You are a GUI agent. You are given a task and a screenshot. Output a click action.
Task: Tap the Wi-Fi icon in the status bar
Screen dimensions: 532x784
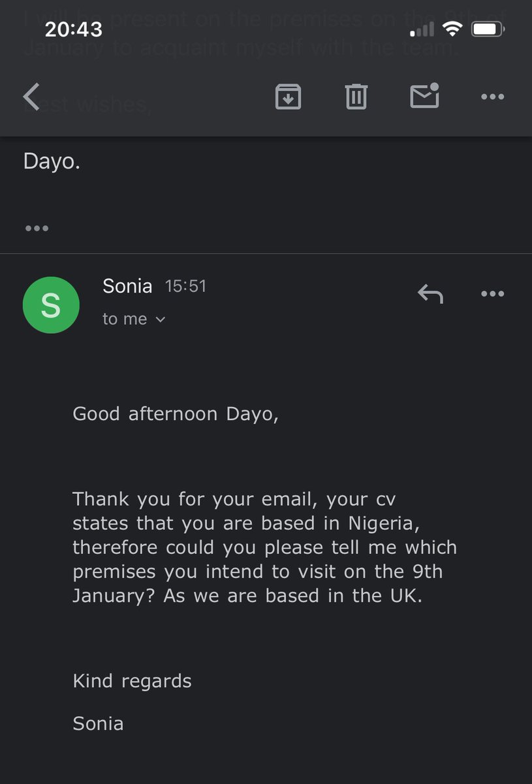click(x=451, y=29)
